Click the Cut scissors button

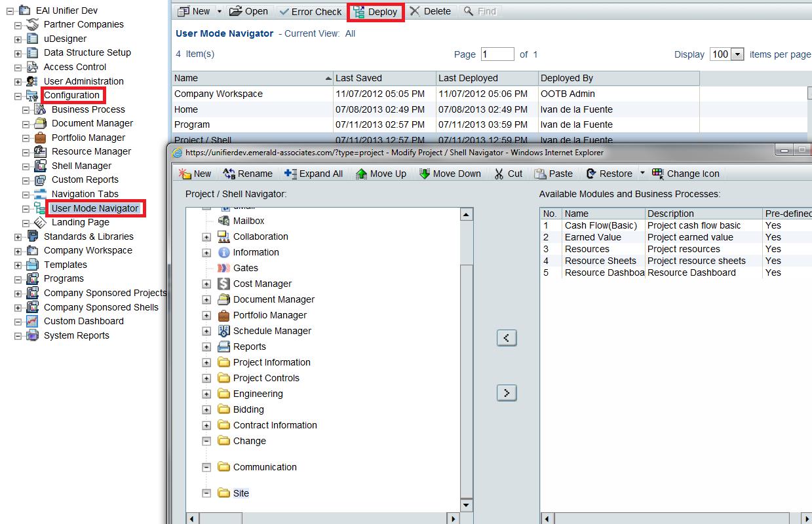[508, 174]
